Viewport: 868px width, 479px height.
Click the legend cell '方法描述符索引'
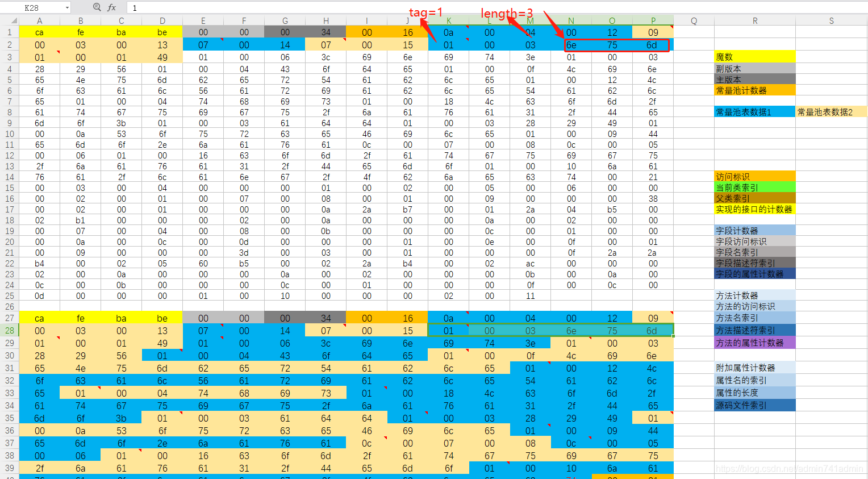755,330
